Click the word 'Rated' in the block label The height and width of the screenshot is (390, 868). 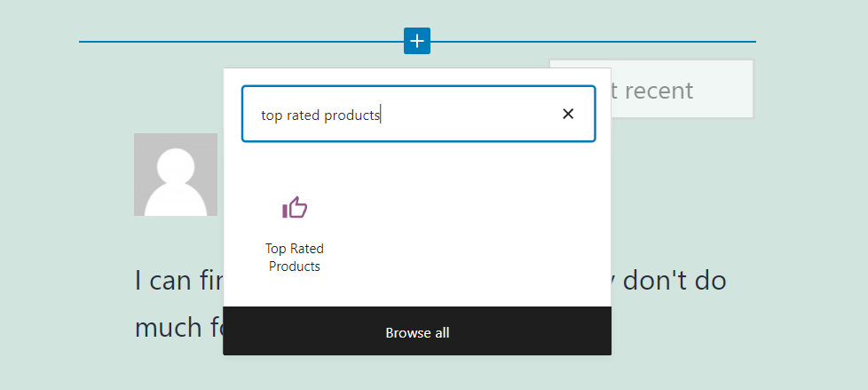(306, 249)
